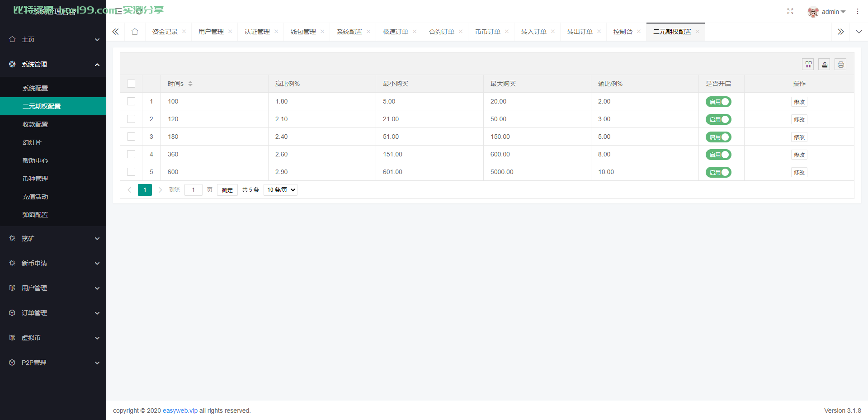Go to the next page arrow
Viewport: 868px width, 420px height.
click(x=160, y=190)
